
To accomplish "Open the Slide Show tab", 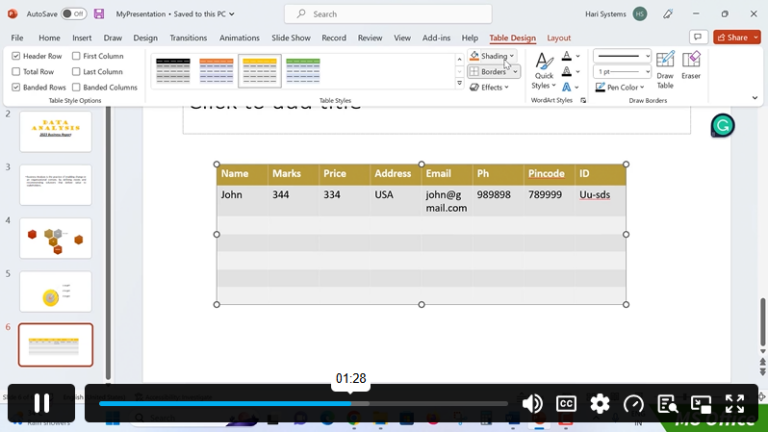I will point(291,38).
